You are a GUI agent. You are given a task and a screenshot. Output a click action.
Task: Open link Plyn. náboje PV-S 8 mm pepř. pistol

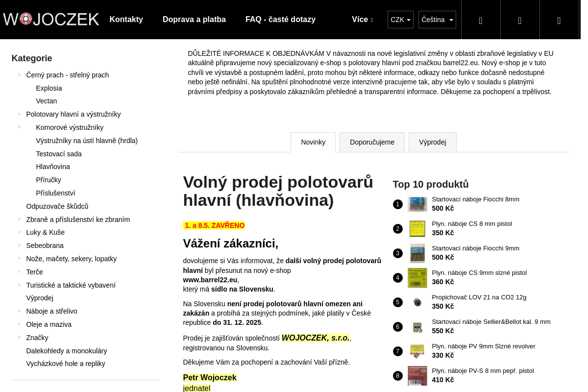click(x=483, y=371)
